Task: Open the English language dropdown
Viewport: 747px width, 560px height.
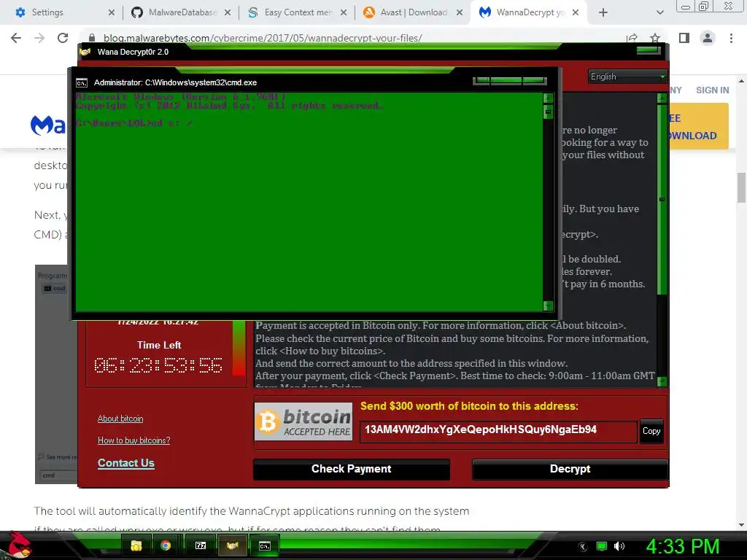Action: point(627,76)
